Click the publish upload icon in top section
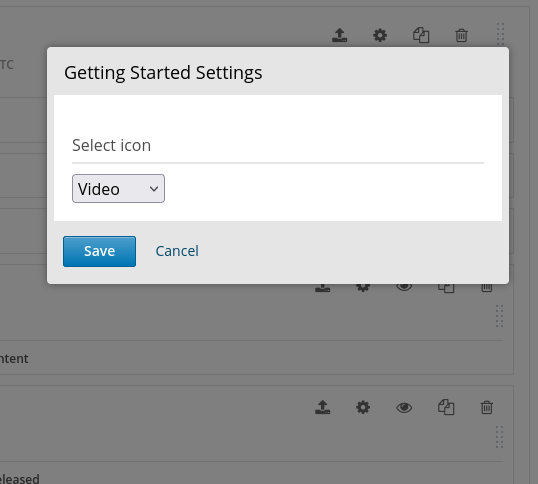Viewport: 538px width, 484px height. tap(339, 35)
